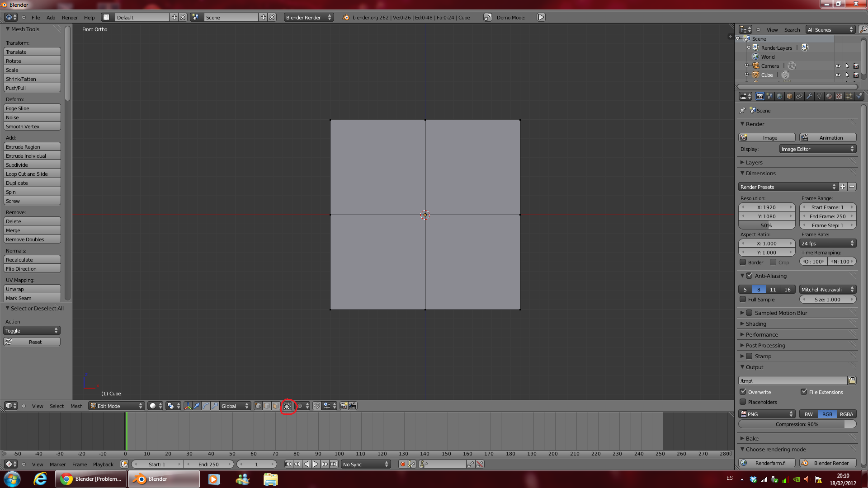
Task: Switch to face select mode
Action: [x=276, y=406]
